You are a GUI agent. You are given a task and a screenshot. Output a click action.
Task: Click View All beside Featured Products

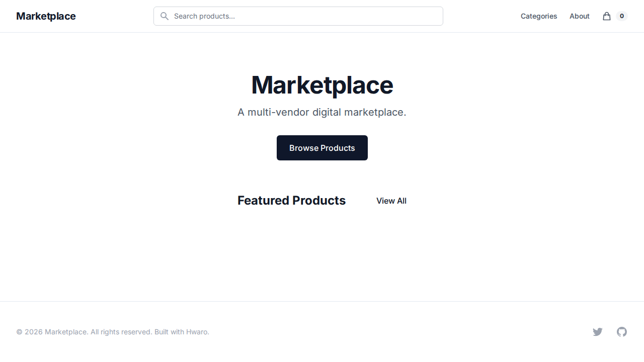[391, 201]
